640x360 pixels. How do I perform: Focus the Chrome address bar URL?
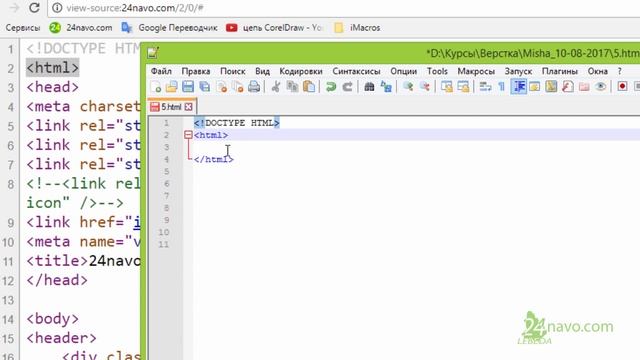(135, 8)
